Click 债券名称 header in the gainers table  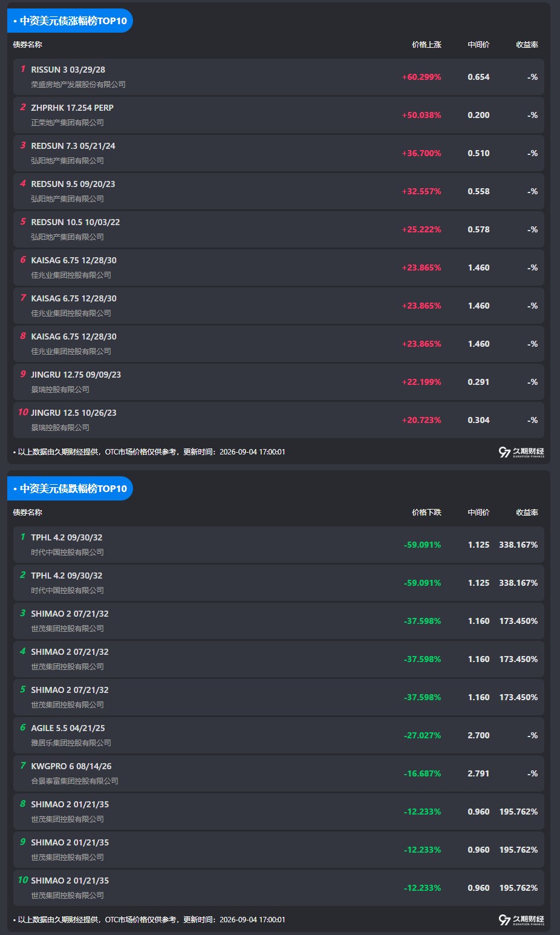(28, 45)
